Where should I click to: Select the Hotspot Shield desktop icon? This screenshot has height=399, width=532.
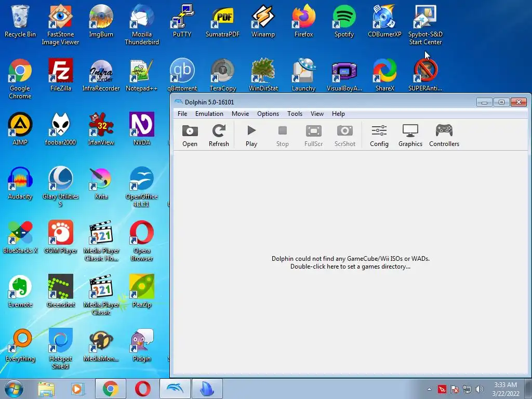point(60,349)
